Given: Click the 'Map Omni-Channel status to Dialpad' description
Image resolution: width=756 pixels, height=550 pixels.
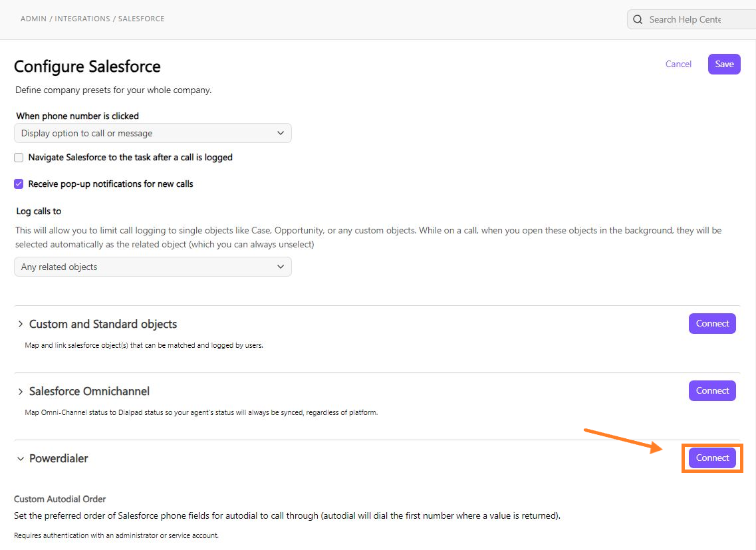Looking at the screenshot, I should 201,412.
